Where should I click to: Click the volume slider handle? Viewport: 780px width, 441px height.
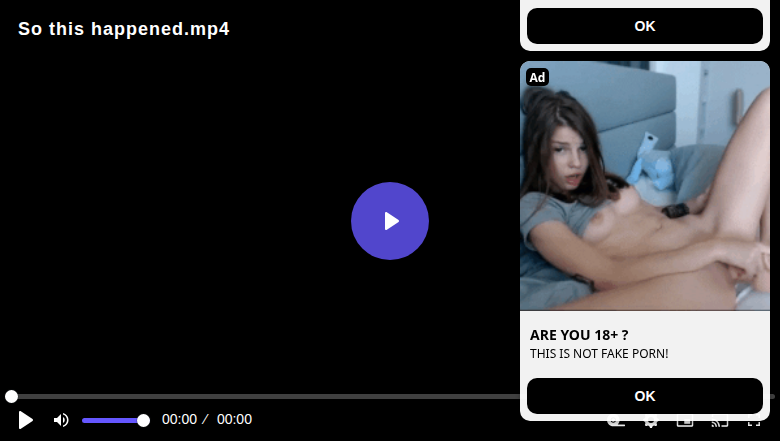(x=143, y=421)
